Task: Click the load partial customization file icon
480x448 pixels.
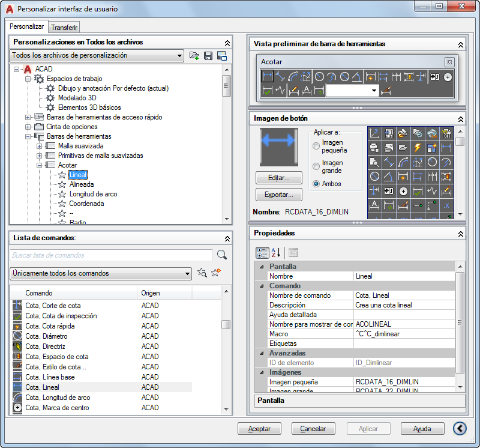Action: 194,56
